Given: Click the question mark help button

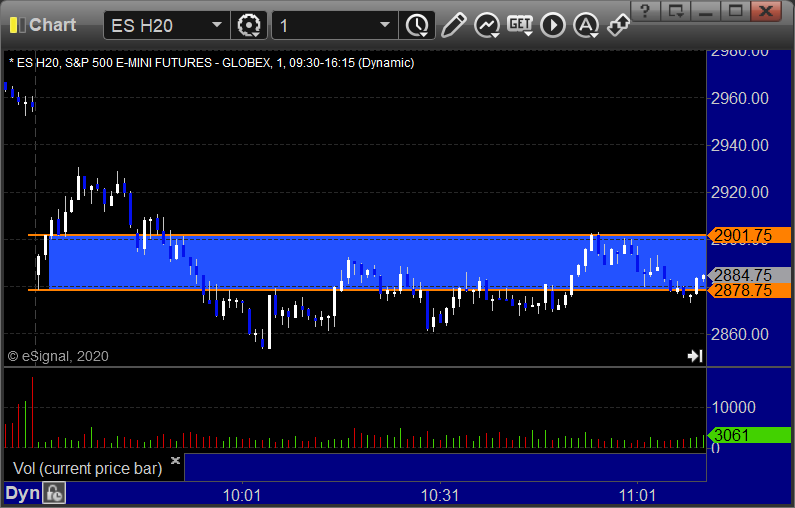Looking at the screenshot, I should coord(645,11).
